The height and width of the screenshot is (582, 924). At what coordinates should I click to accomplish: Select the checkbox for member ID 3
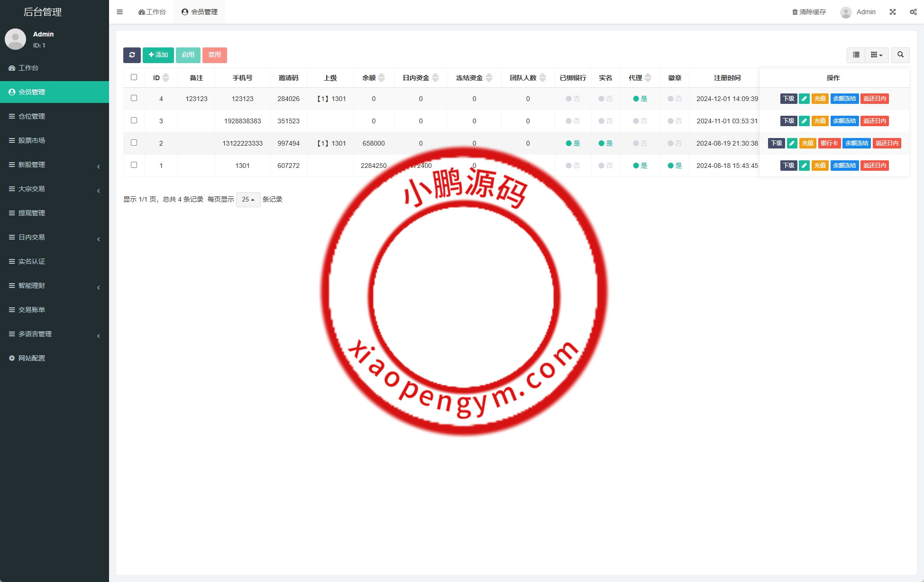[x=134, y=120]
